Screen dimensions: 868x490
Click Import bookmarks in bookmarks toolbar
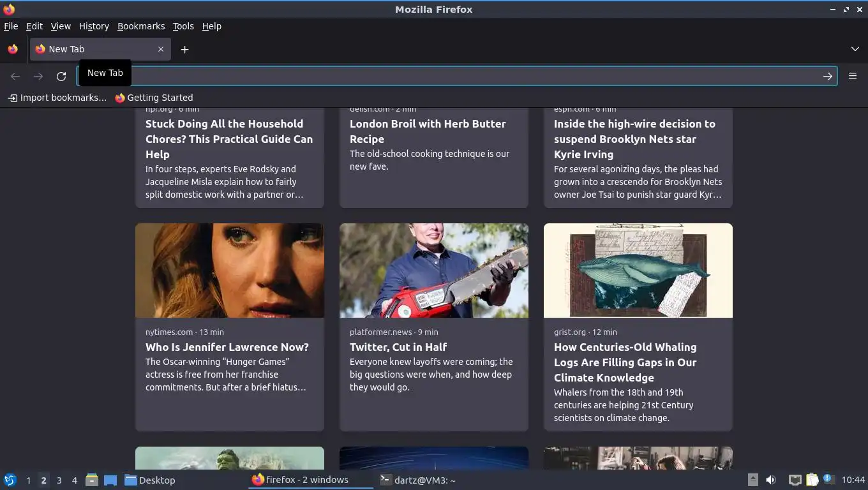[x=57, y=98]
